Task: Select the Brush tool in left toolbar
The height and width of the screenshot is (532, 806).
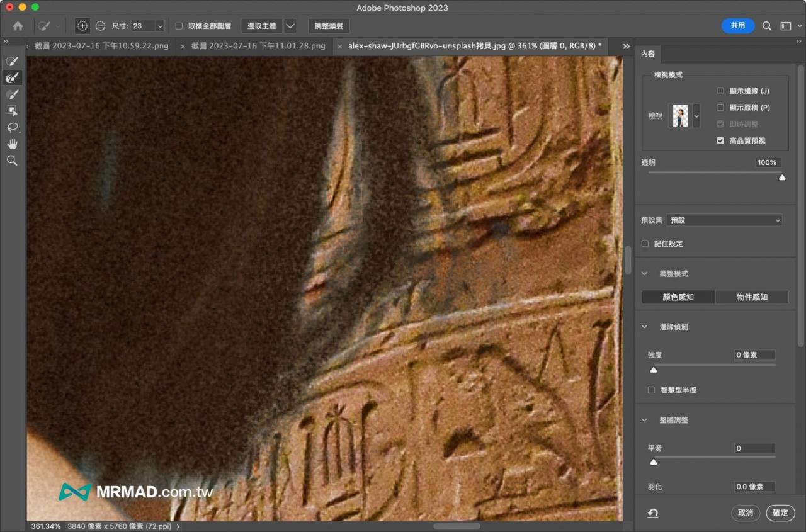Action: (12, 94)
